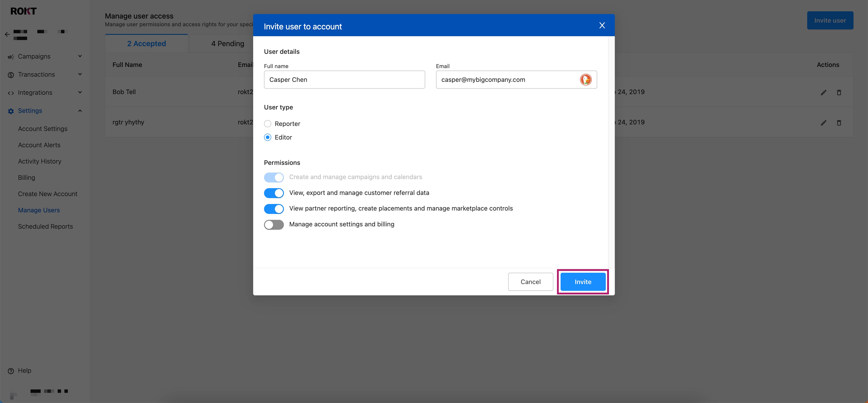Open Account Alerts in sidebar
The image size is (868, 403).
[39, 145]
